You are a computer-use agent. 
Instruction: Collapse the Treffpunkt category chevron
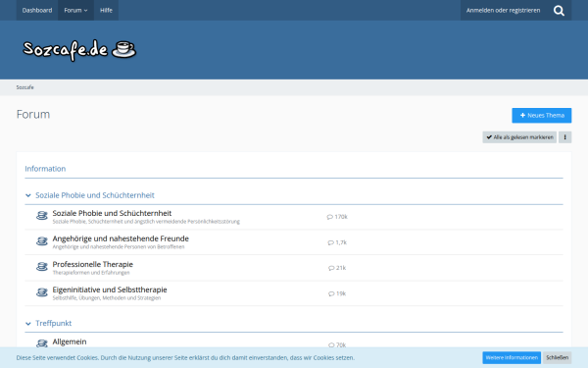[x=28, y=323]
